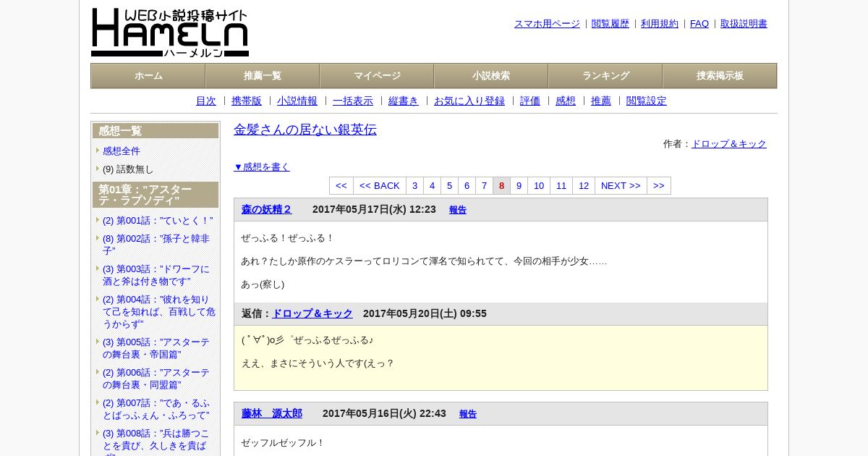The width and height of the screenshot is (868, 456).
Task: Open commenter 森の妖精２ profile
Action: [x=267, y=209]
